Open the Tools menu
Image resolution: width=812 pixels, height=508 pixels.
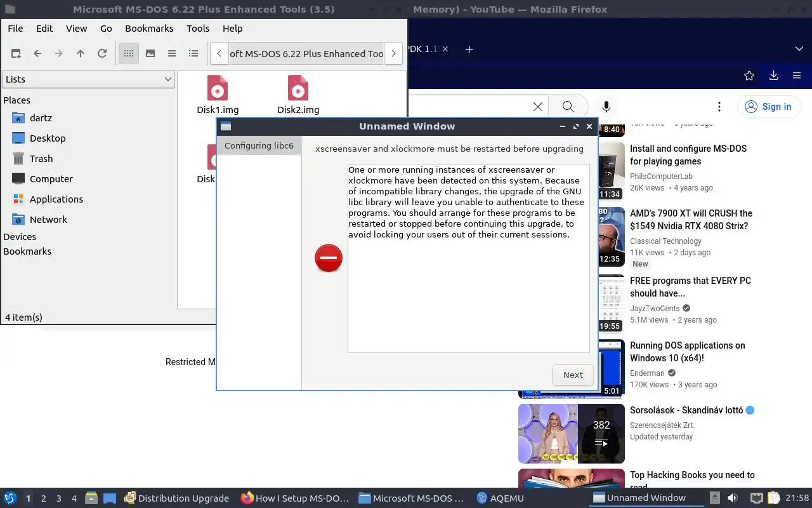click(x=198, y=29)
